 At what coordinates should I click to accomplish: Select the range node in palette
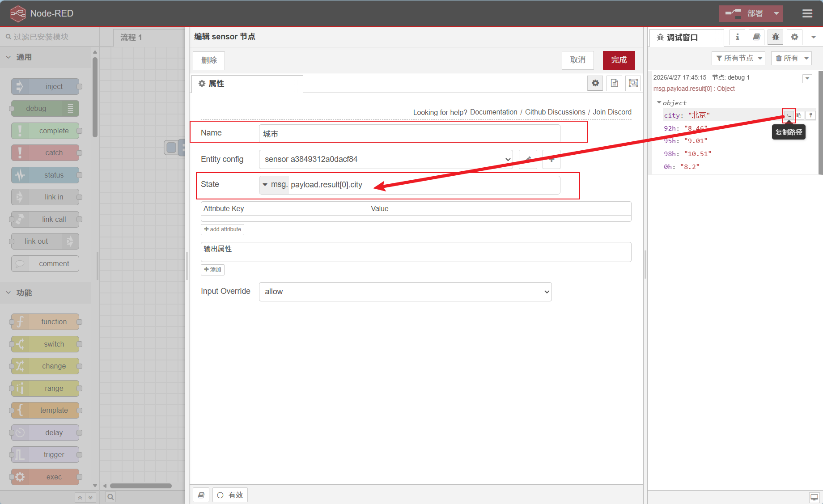[x=45, y=388]
